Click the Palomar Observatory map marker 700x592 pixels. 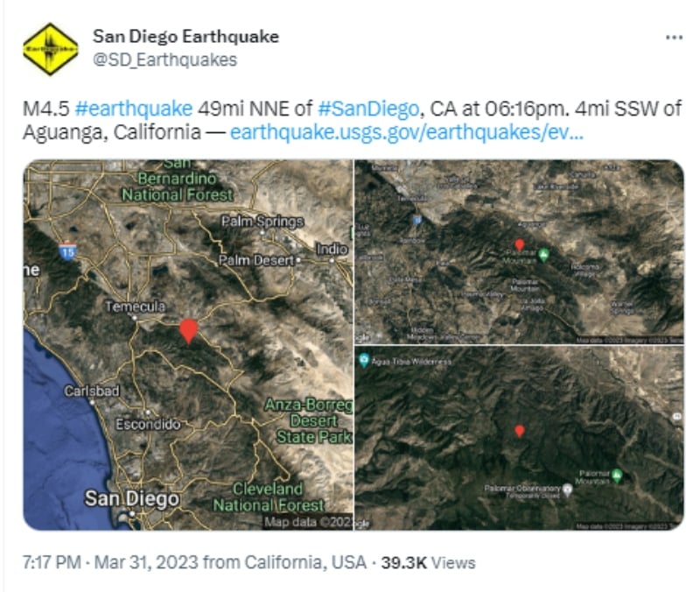point(567,490)
